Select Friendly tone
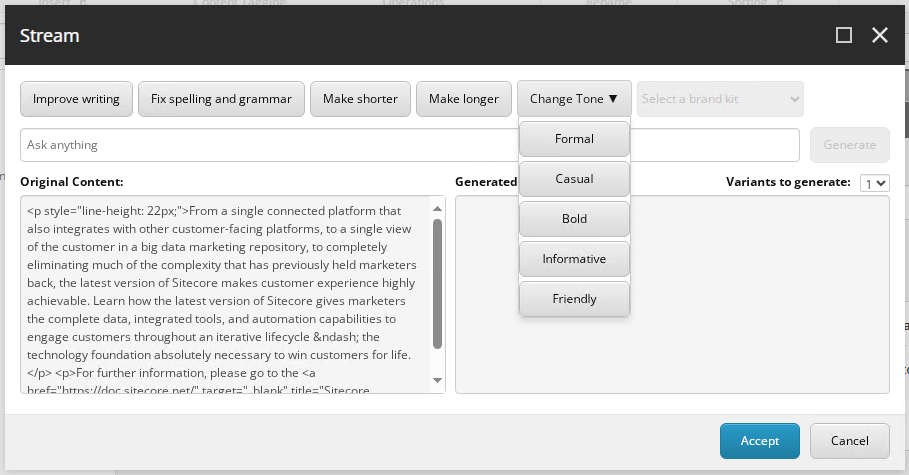The height and width of the screenshot is (475, 909). 575,299
